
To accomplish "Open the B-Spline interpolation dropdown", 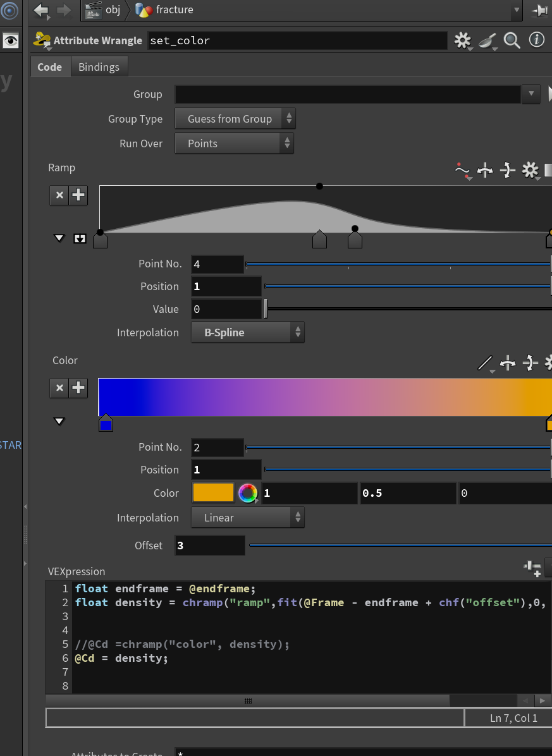I will click(248, 332).
